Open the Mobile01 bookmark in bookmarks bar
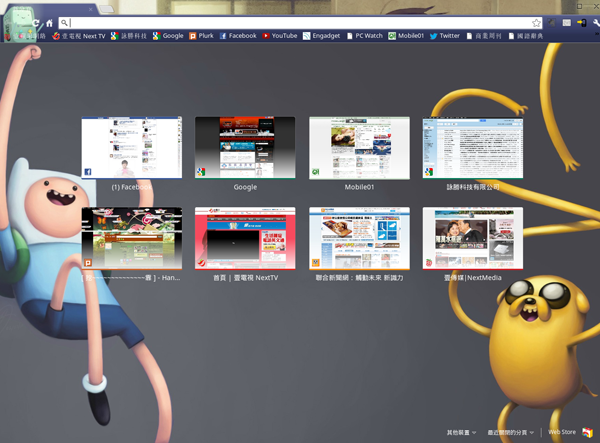The width and height of the screenshot is (600, 443). (406, 36)
